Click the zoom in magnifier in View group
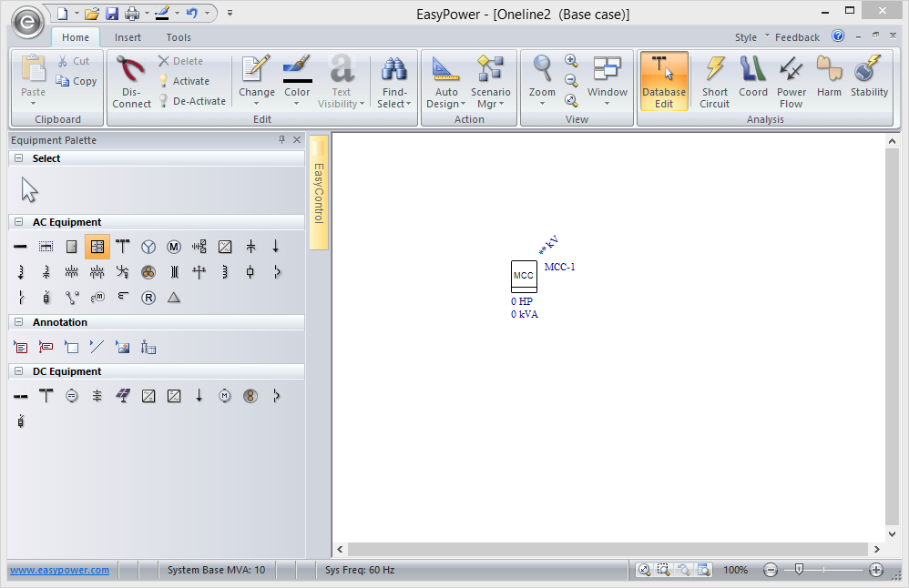Image resolution: width=909 pixels, height=588 pixels. [x=571, y=60]
